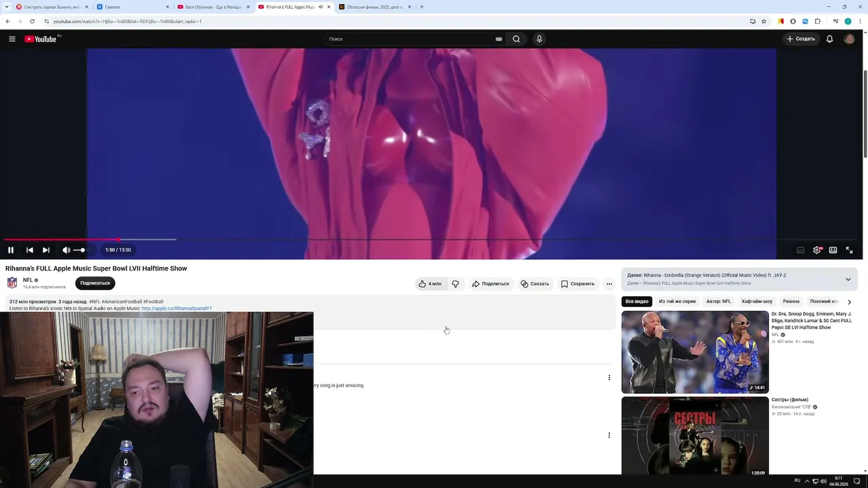Seek on the red video progress bar
The width and height of the screenshot is (868, 488).
431,239
